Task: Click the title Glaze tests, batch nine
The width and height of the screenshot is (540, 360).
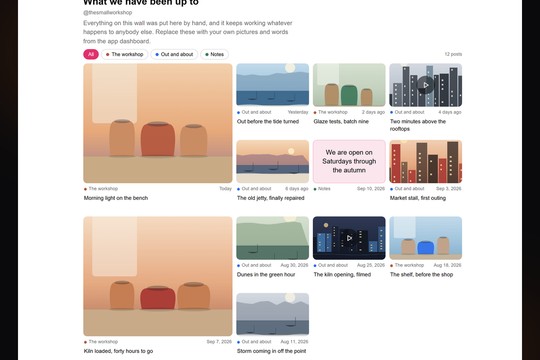Action: 341,122
